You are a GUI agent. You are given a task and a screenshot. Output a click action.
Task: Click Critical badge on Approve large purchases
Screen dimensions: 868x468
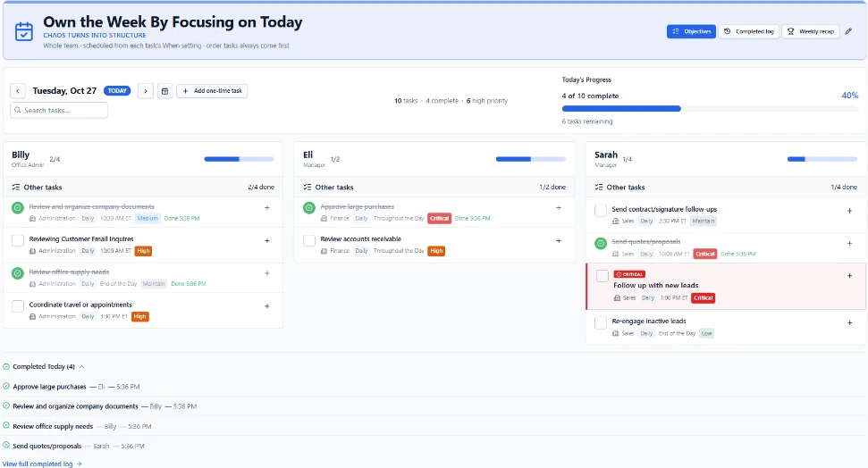point(440,218)
